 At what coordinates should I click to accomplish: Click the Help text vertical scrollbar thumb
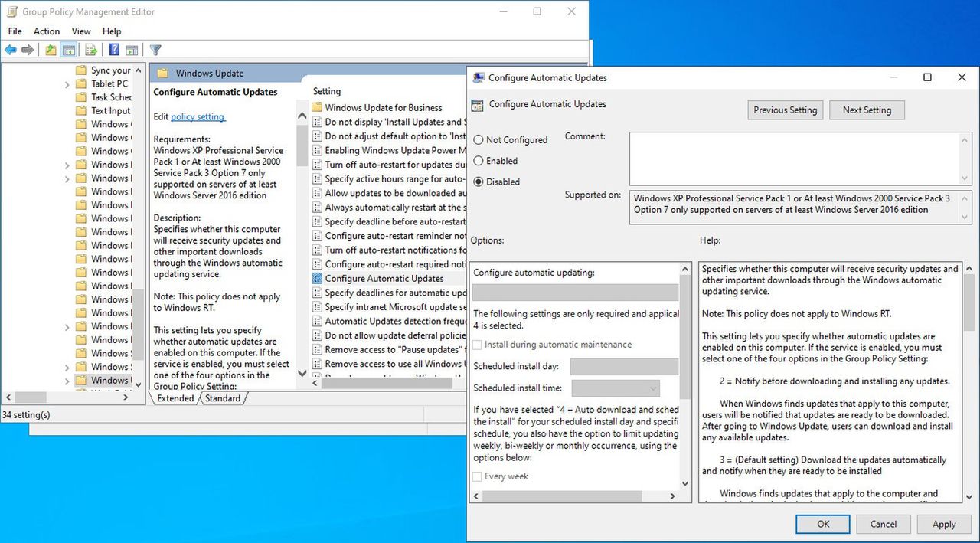point(969,302)
